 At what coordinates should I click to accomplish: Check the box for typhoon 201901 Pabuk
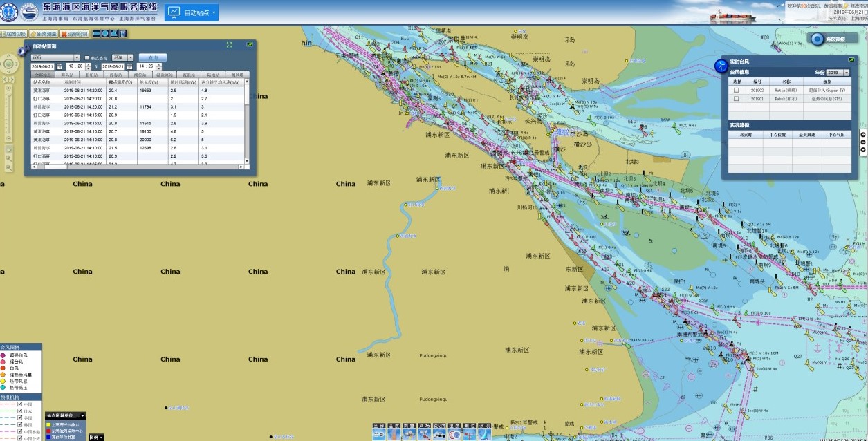tap(736, 99)
